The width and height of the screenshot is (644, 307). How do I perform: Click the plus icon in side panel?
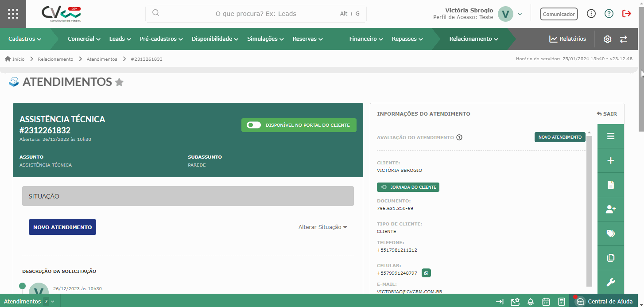click(611, 160)
